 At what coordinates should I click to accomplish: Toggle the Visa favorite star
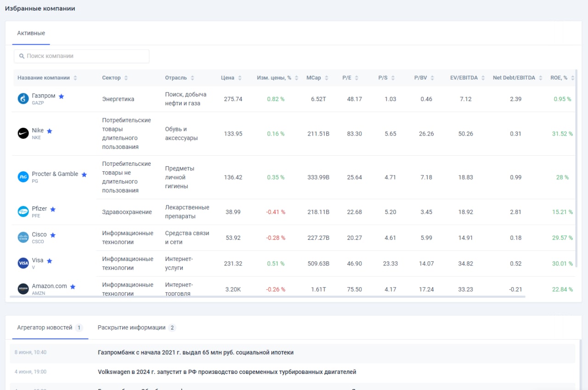point(50,260)
